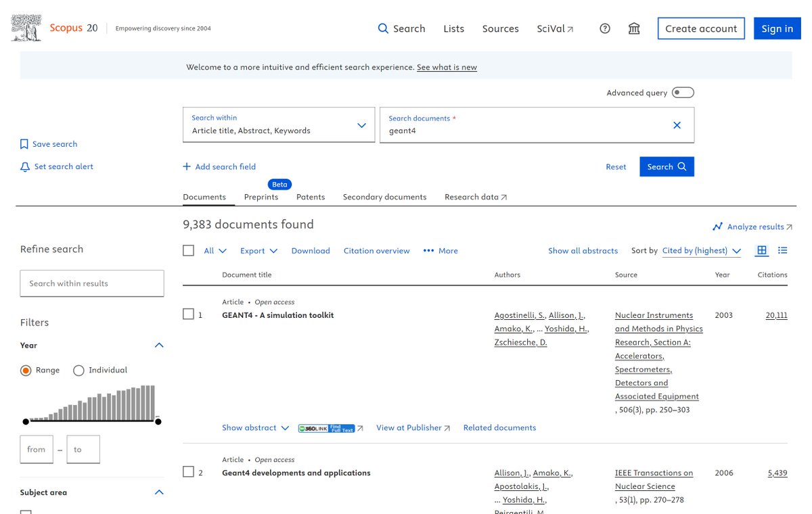Click the left handle of the year range slider
The width and height of the screenshot is (812, 514).
26,421
